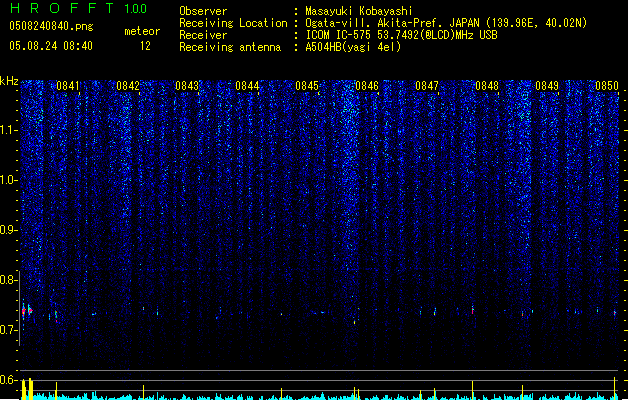Click the 0.6 kHz axis label
Viewport: 629px width, 400px height.
(x=8, y=380)
